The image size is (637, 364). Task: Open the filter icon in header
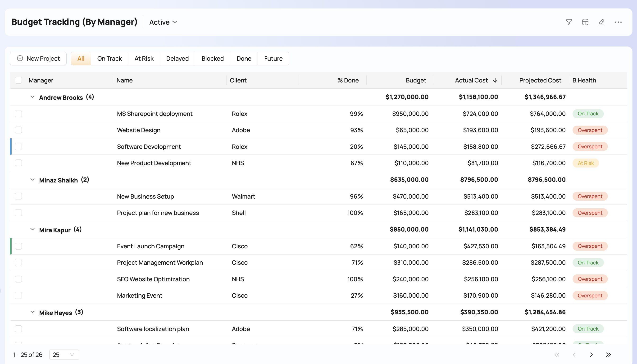[x=569, y=22]
